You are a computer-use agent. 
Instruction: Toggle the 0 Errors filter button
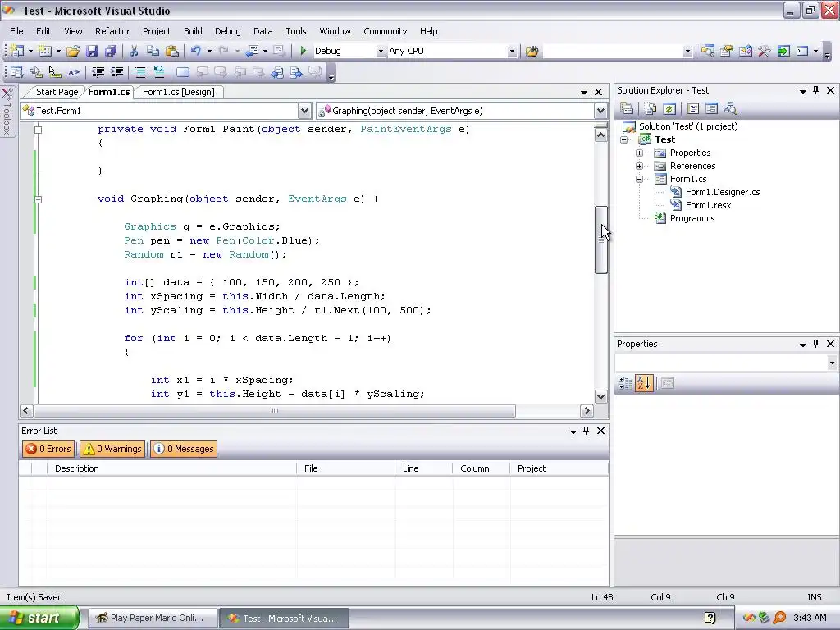[48, 449]
